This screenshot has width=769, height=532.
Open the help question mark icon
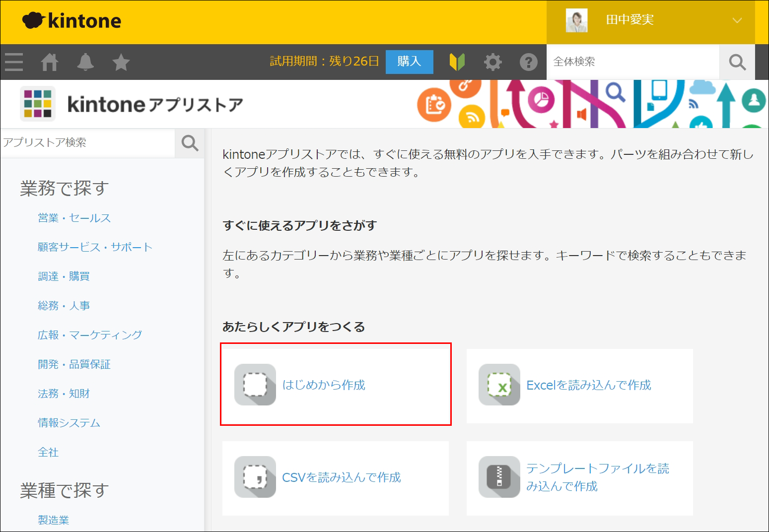pos(529,62)
